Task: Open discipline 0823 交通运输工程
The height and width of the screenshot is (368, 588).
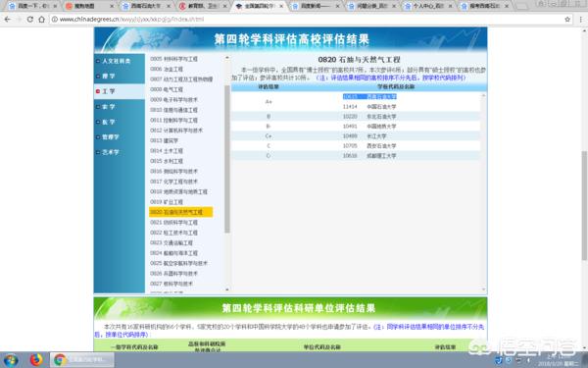Action: point(171,242)
